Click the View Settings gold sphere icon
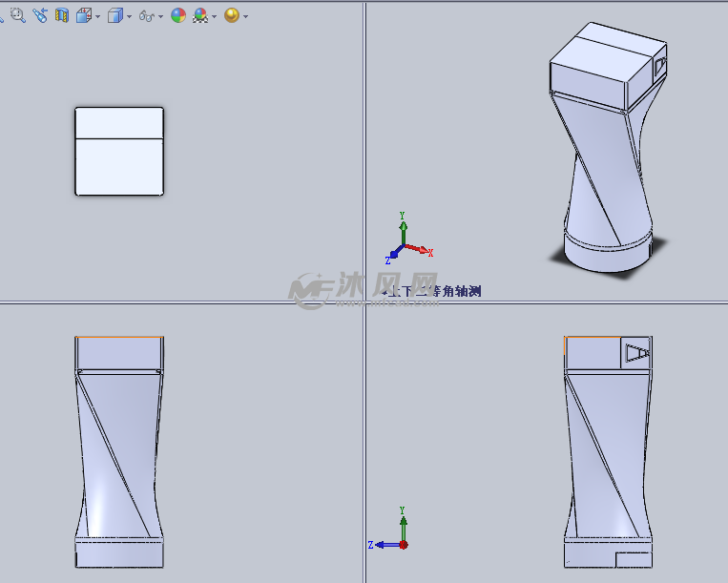 tap(231, 15)
